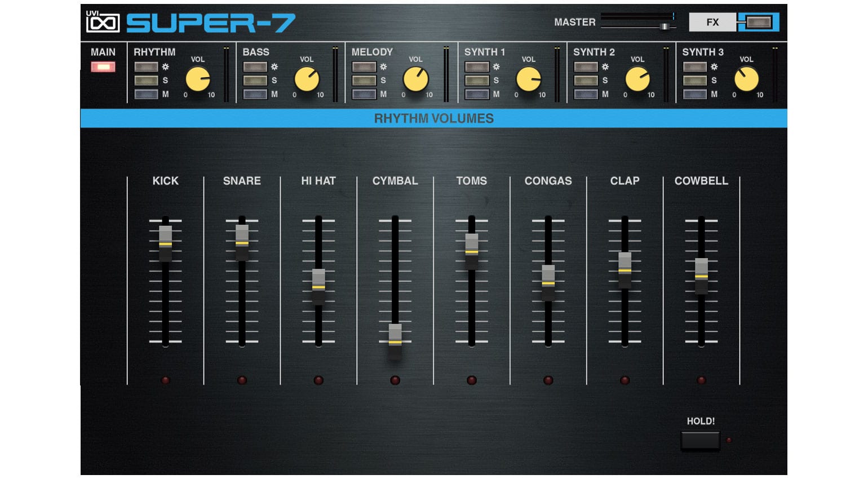Click the CYMBAL volume fader

pyautogui.click(x=395, y=341)
